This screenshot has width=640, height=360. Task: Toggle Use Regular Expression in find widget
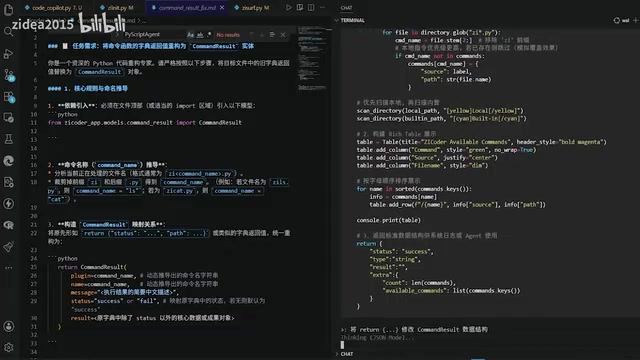pos(209,35)
